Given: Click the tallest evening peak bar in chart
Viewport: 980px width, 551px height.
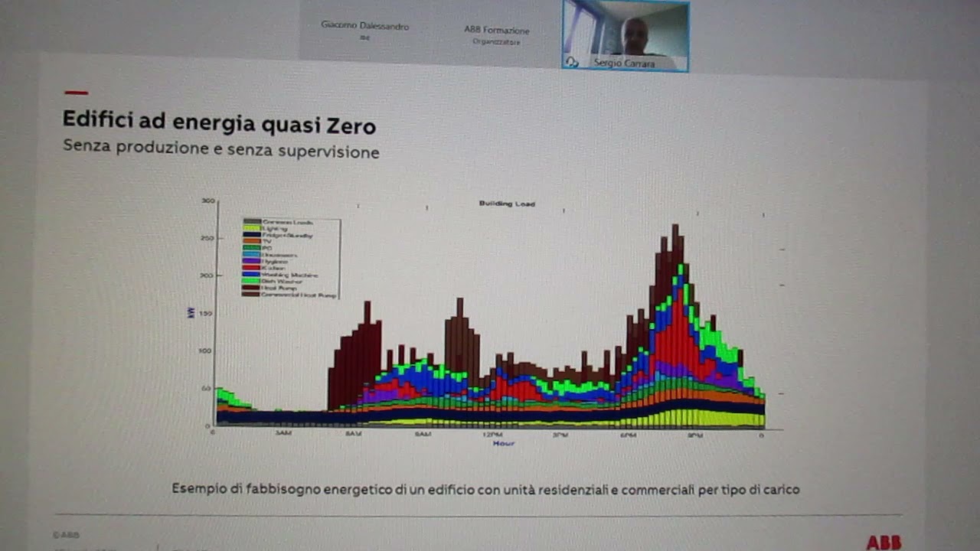Looking at the screenshot, I should click(x=675, y=325).
